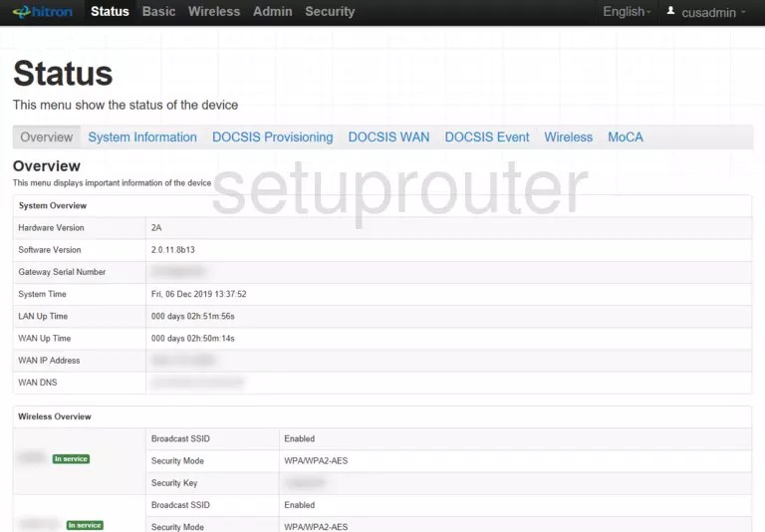
Task: Click the system time value
Action: tap(198, 294)
